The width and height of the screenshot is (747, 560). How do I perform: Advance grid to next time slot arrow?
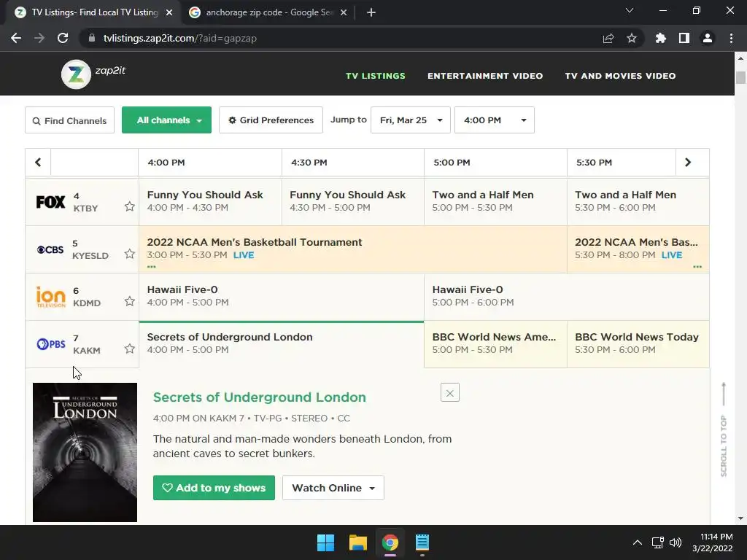(688, 163)
